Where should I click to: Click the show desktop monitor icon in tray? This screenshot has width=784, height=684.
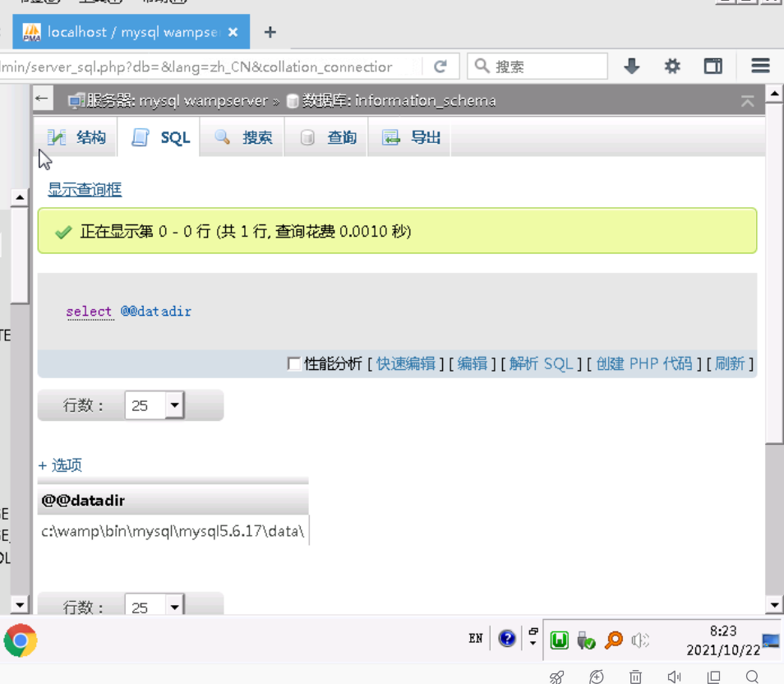(x=771, y=640)
